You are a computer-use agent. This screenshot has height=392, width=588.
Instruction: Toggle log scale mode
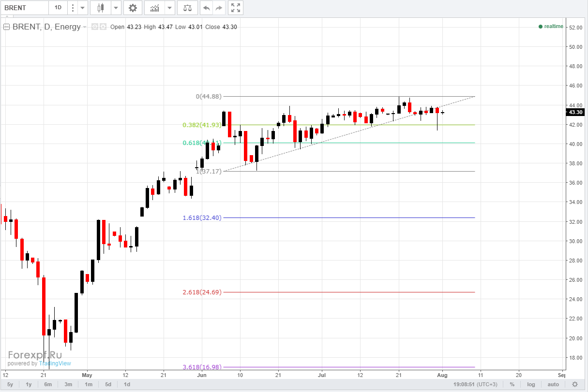click(x=531, y=384)
